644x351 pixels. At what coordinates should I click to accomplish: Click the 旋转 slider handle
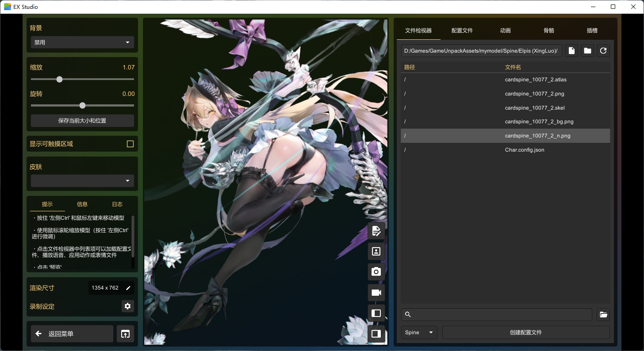coord(82,106)
